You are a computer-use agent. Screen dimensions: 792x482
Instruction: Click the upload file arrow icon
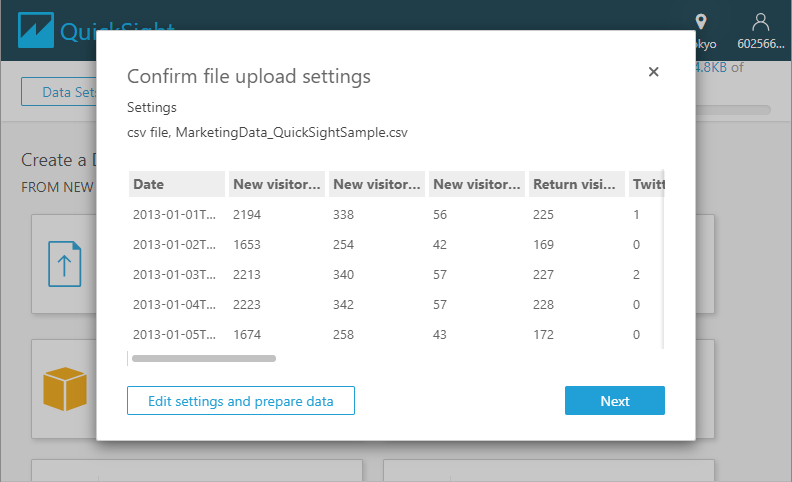click(x=65, y=264)
